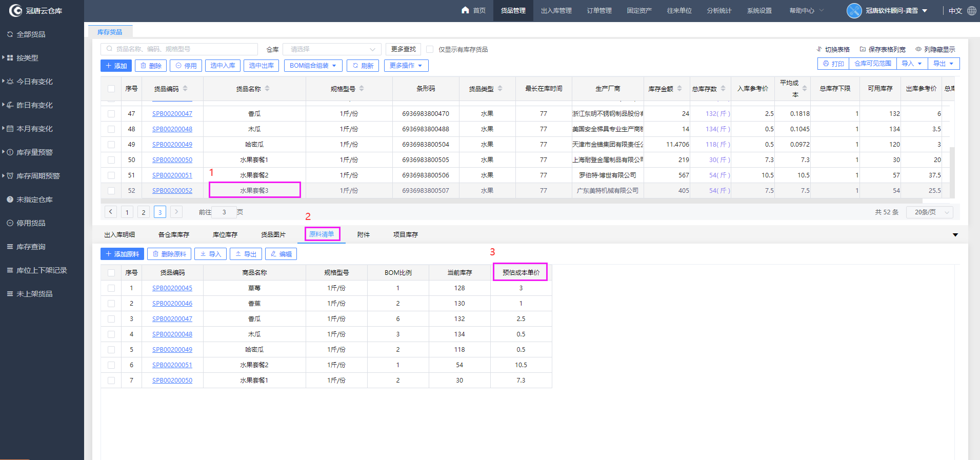Viewport: 980px width, 460px height.
Task: Open user account dropdown 冠唐软件顾问
Action: click(x=896, y=10)
